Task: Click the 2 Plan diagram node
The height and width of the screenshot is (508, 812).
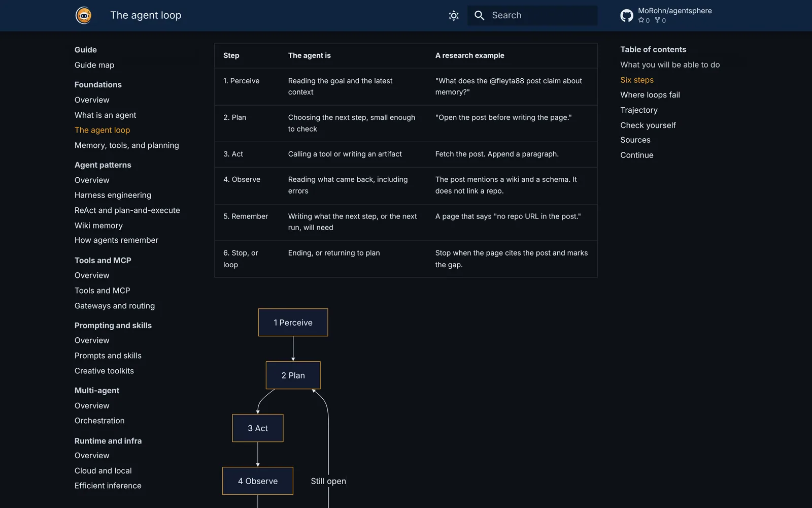Action: (293, 375)
